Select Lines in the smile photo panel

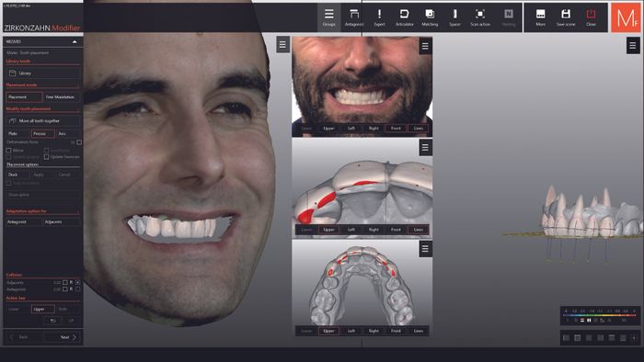click(x=418, y=129)
